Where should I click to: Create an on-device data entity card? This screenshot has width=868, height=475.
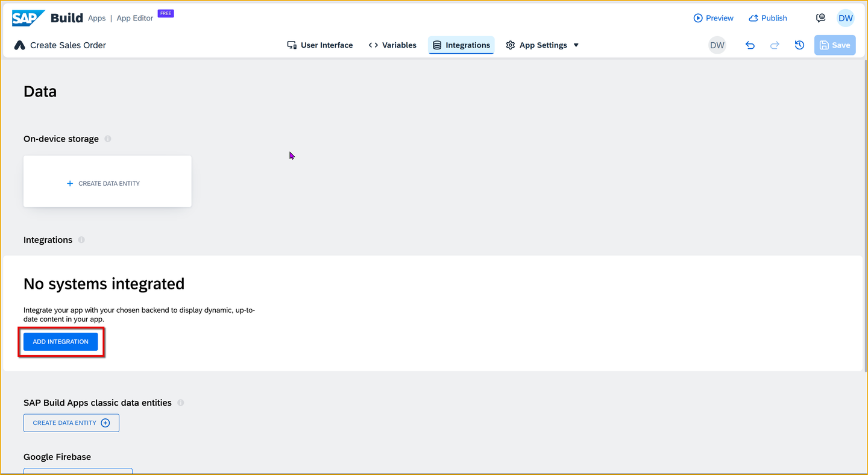point(107,181)
